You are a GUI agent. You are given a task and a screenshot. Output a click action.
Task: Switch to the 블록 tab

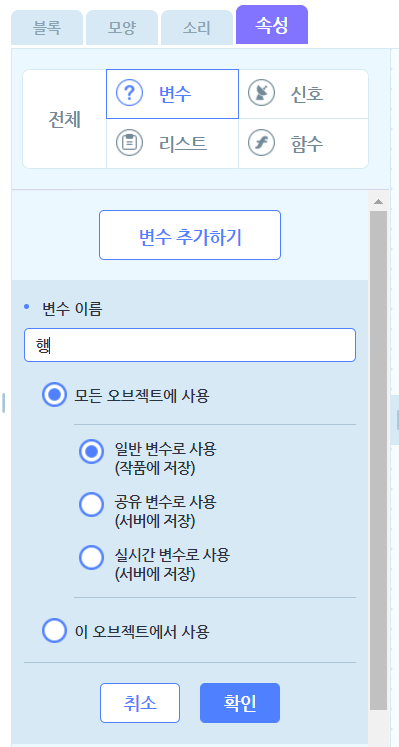(x=47, y=28)
